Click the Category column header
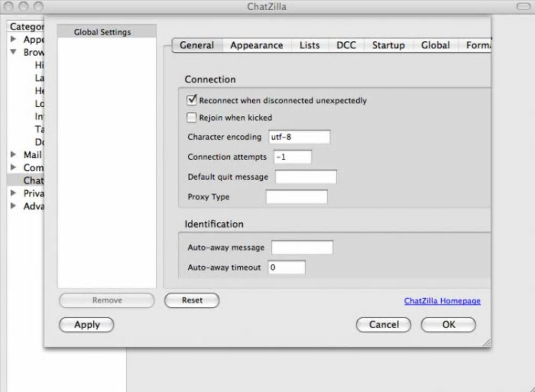 click(x=26, y=26)
